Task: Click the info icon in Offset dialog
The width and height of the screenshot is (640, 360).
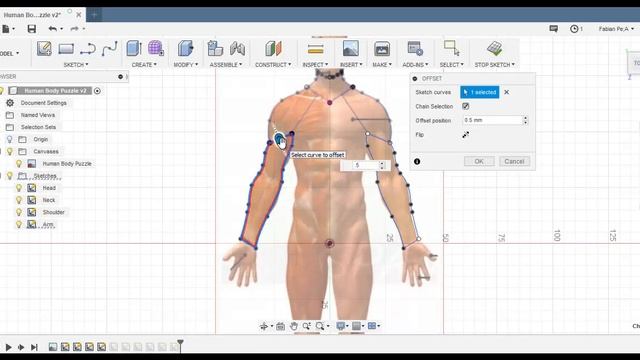Action: click(x=417, y=162)
